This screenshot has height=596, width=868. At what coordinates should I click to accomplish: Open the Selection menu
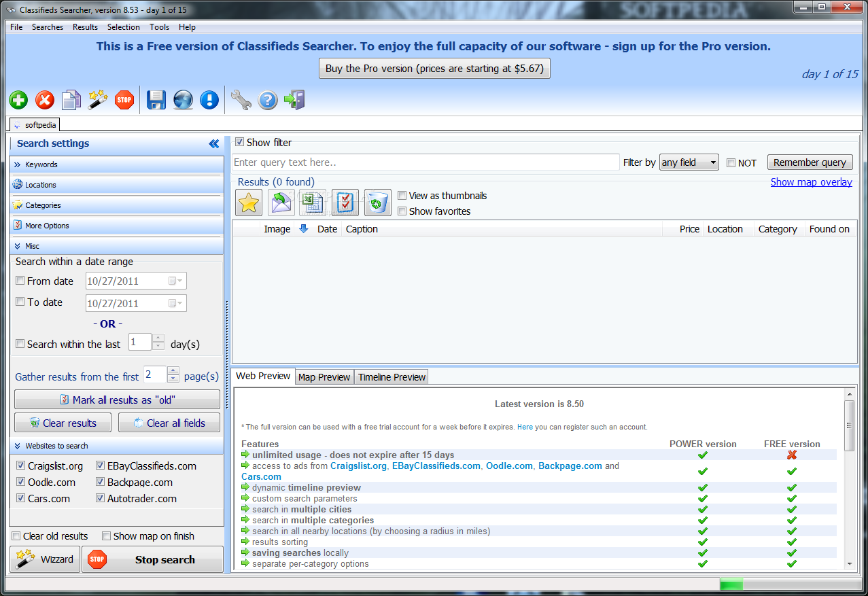124,27
